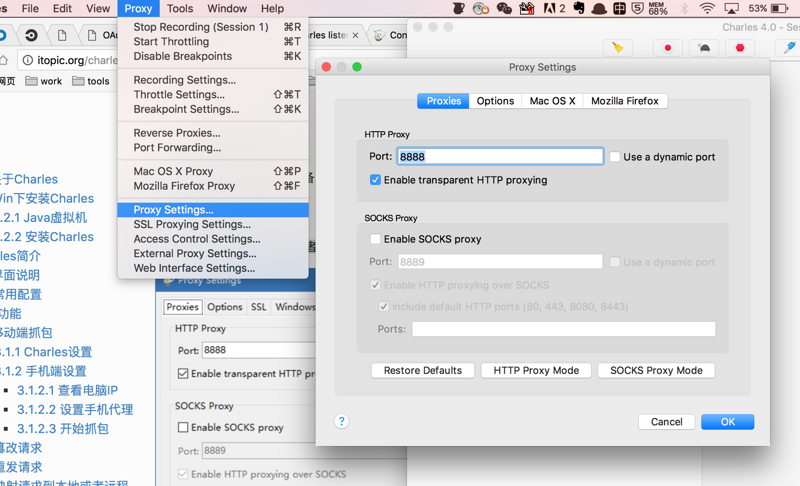Screen dimensions: 800x486
Task: Click the Evernote elephant menu bar icon
Action: pyautogui.click(x=579, y=8)
